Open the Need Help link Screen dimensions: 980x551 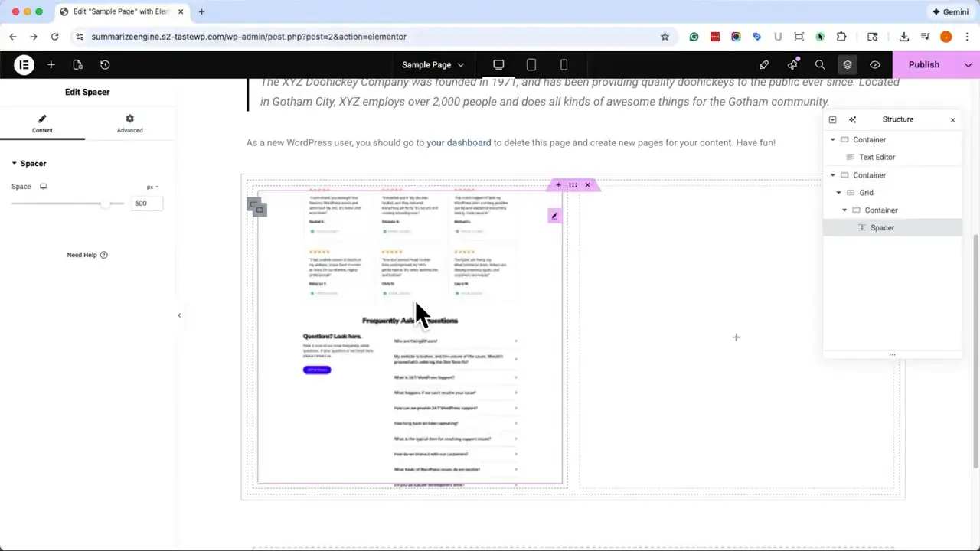pos(87,255)
